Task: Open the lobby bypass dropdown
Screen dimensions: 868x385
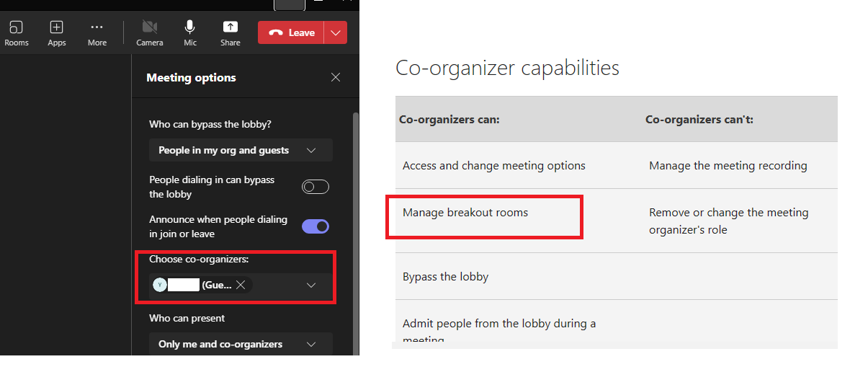Action: click(x=241, y=150)
